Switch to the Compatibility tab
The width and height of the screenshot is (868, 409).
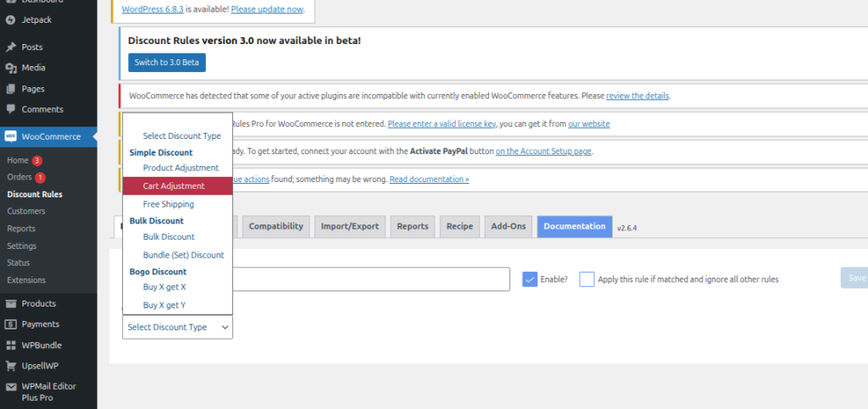[x=275, y=227]
